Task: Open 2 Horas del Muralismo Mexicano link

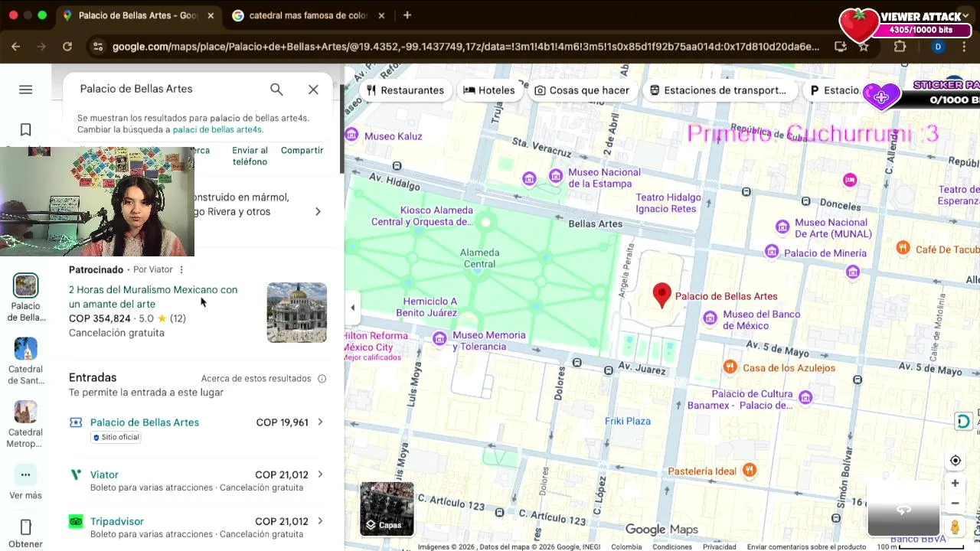Action: (x=153, y=297)
